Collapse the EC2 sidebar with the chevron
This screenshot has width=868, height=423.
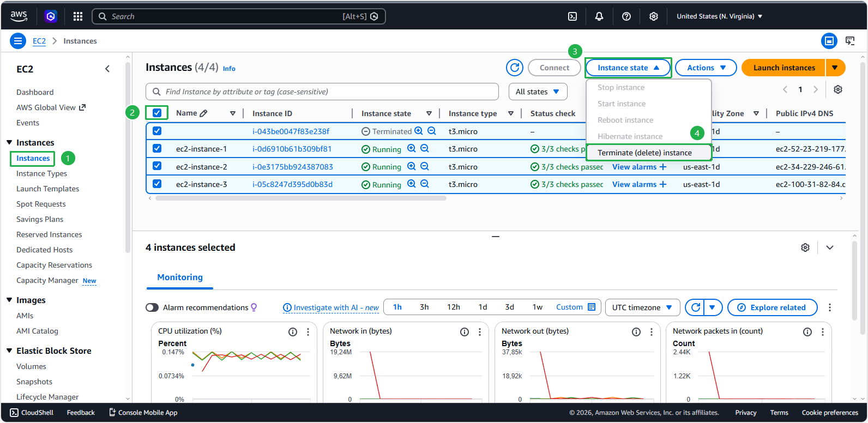[107, 69]
